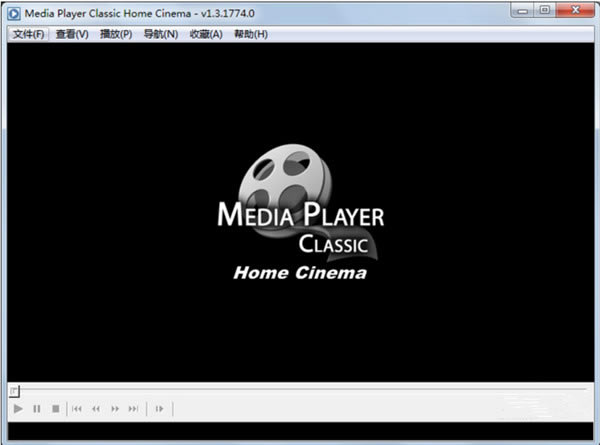Open the 导航(N) menu
The height and width of the screenshot is (445, 600).
tap(161, 34)
